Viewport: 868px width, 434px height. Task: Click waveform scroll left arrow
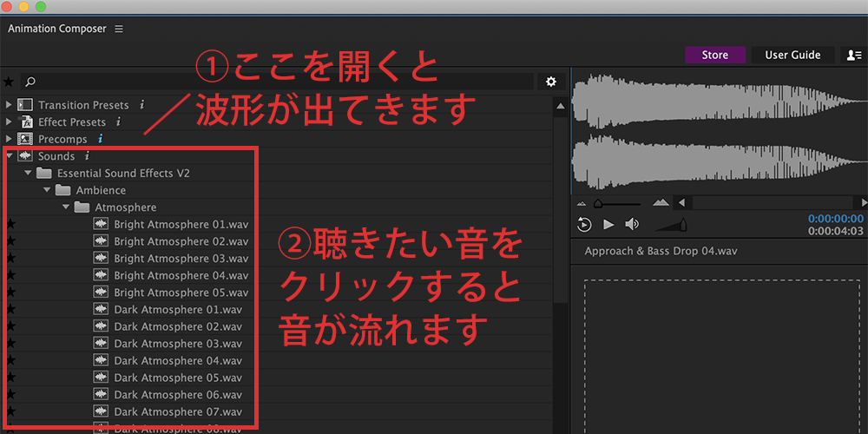tap(682, 202)
